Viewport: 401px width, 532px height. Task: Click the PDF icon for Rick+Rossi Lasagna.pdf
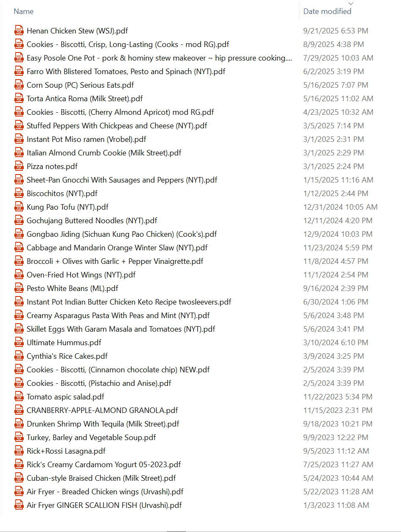(19, 451)
